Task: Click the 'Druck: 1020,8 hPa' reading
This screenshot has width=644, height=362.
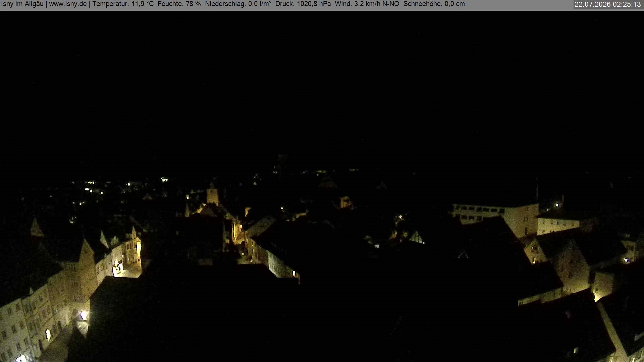Action: 303,4
